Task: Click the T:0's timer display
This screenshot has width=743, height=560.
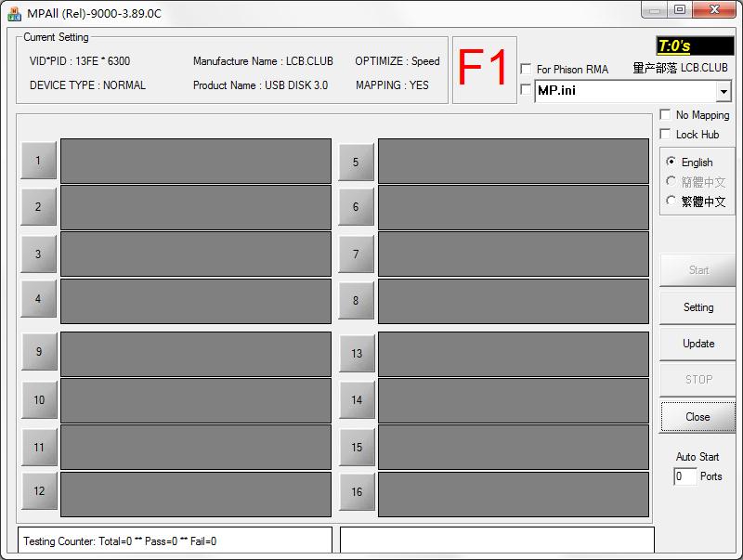Action: coord(695,46)
